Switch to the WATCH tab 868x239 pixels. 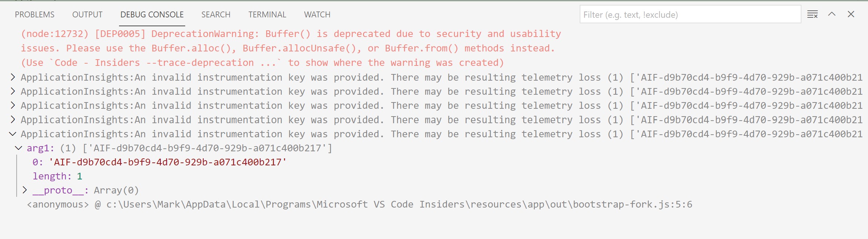pos(317,14)
